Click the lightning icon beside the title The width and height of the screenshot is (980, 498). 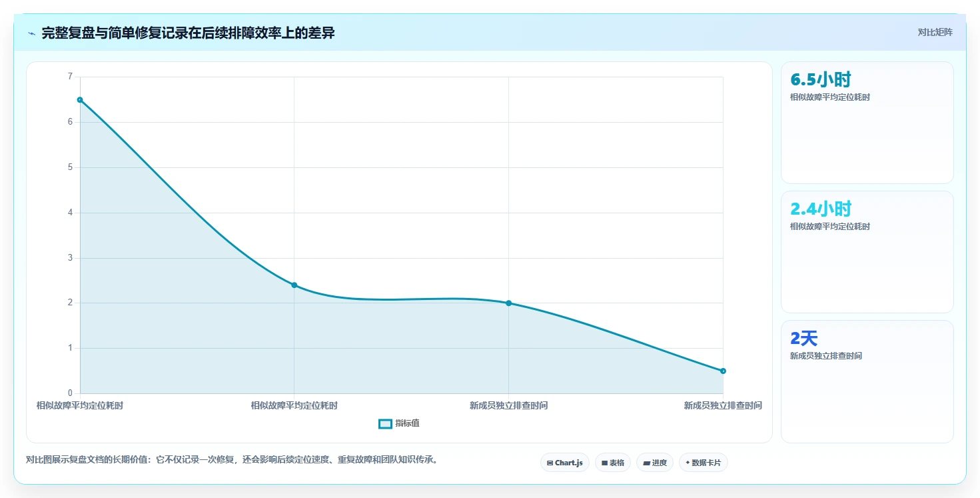32,33
